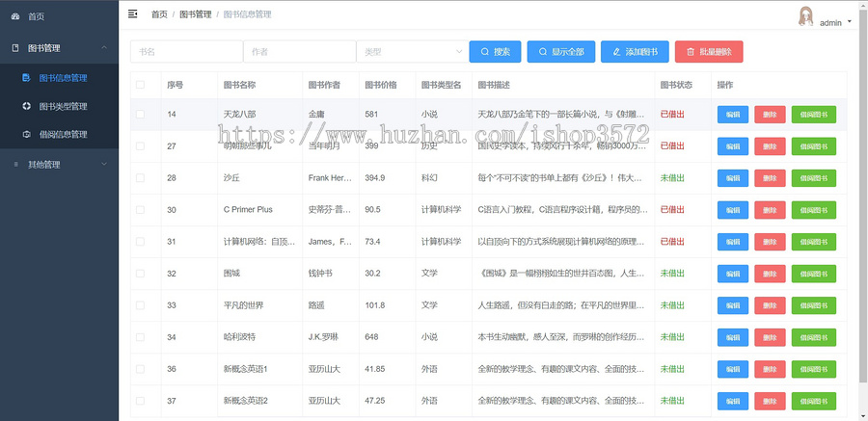Click 图书管理 breadcrumb item
The image size is (868, 421).
click(x=196, y=14)
